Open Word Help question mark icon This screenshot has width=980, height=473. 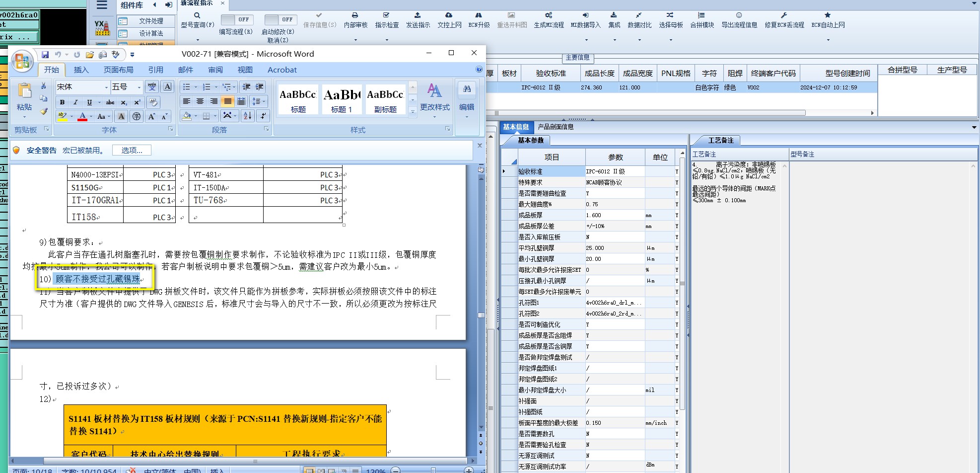(479, 70)
